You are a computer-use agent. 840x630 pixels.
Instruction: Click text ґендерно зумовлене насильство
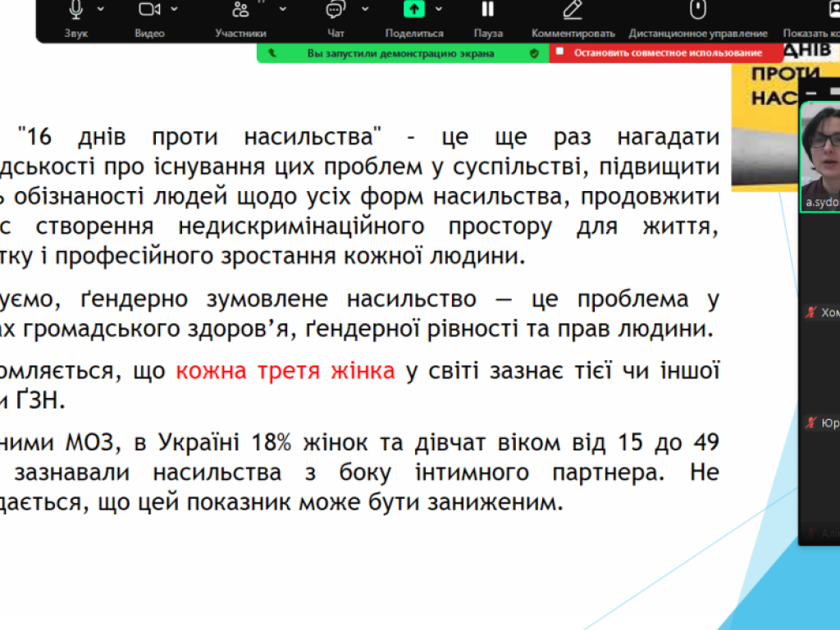(x=278, y=299)
